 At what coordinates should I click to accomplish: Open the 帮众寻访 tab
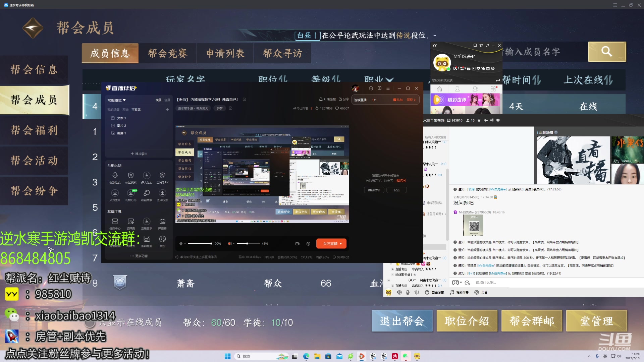click(x=282, y=53)
